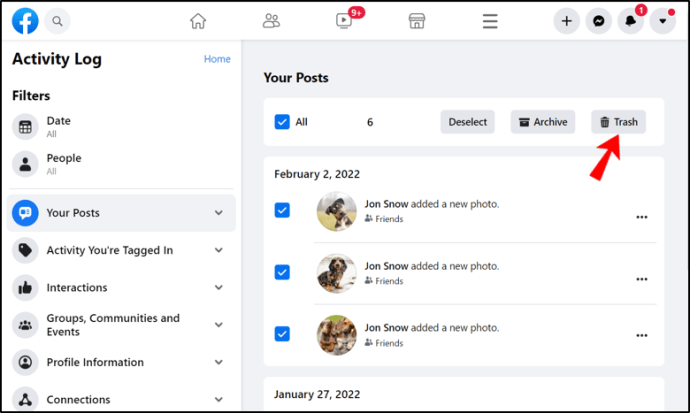
Task: Expand Groups, Communities and Events chevron
Action: point(219,325)
